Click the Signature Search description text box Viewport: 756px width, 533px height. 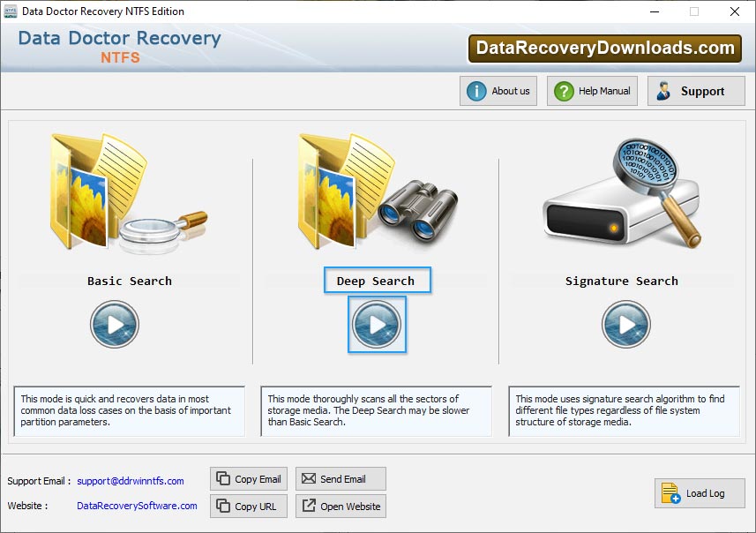pos(625,411)
